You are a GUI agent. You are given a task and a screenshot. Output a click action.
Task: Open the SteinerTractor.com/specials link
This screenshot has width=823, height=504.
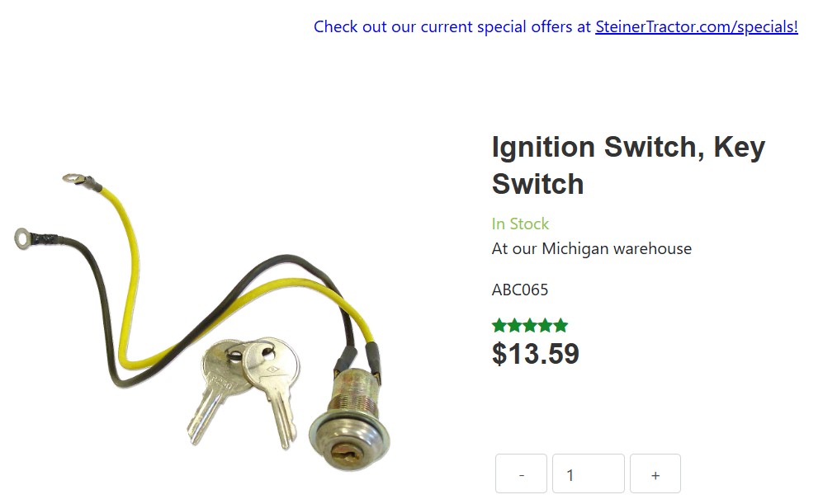click(697, 26)
